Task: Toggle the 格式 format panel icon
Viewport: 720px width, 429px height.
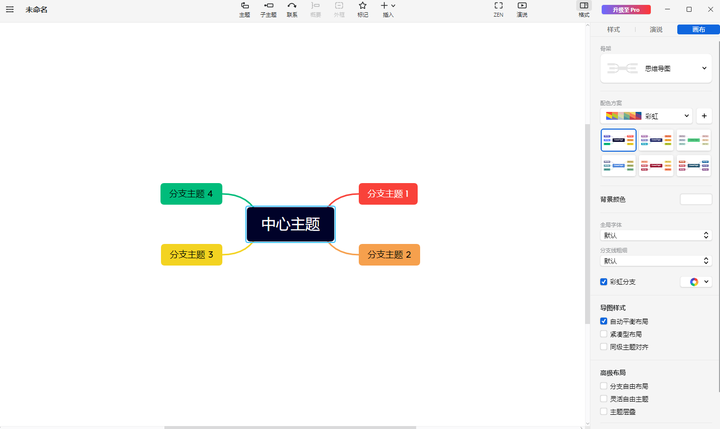Action: tap(584, 10)
